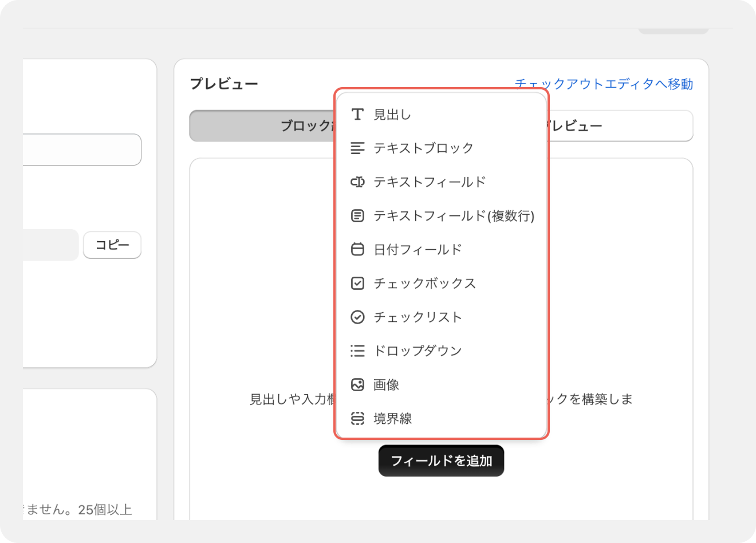This screenshot has height=543, width=756.
Task: Click the multi-line text field icon
Action: coord(357,216)
